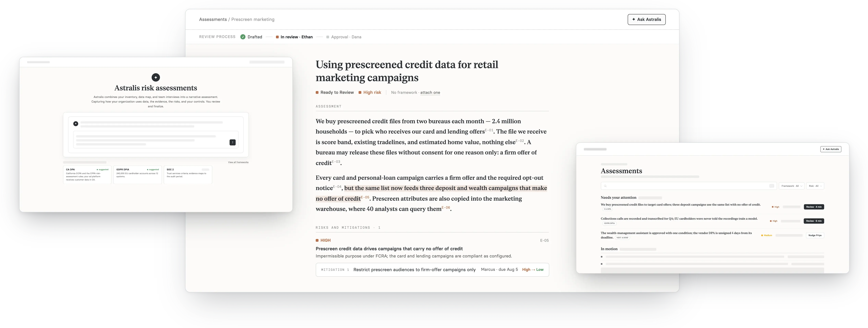Click the Ready to Review status badge
Screen dimensions: 868x328
point(335,92)
